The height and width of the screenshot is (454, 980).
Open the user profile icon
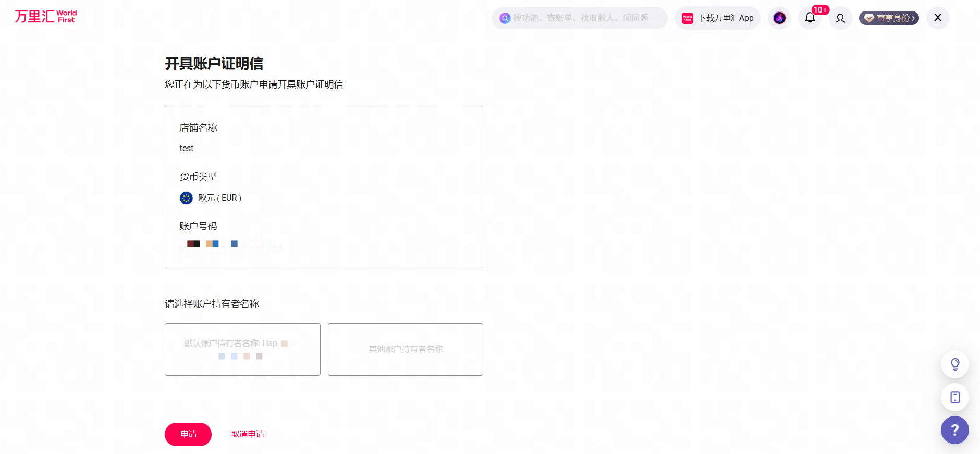(840, 18)
